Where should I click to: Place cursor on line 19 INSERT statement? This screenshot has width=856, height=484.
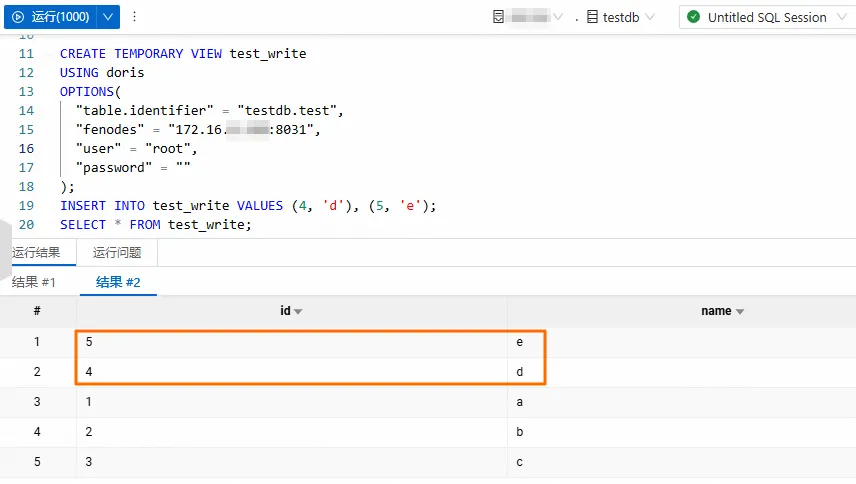click(x=248, y=206)
